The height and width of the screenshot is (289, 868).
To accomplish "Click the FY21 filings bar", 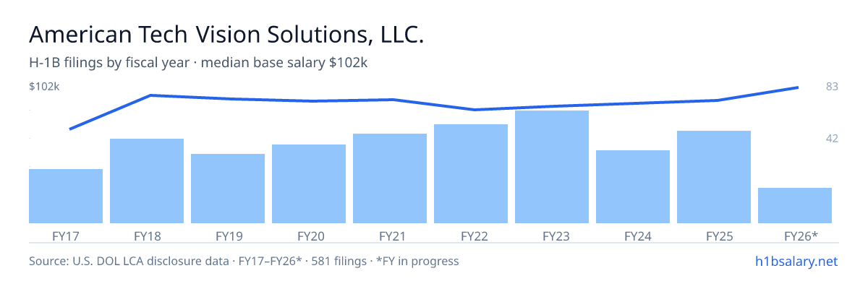I will (x=390, y=178).
